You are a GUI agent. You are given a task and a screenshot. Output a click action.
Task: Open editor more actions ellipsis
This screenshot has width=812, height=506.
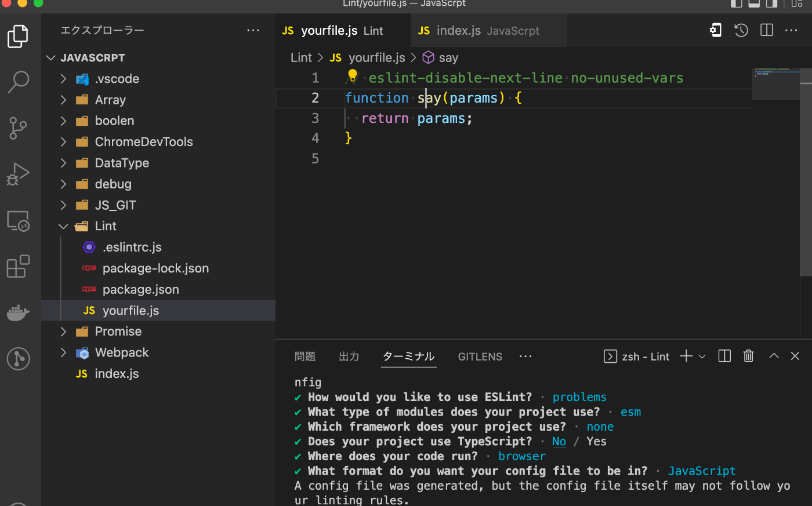point(791,30)
